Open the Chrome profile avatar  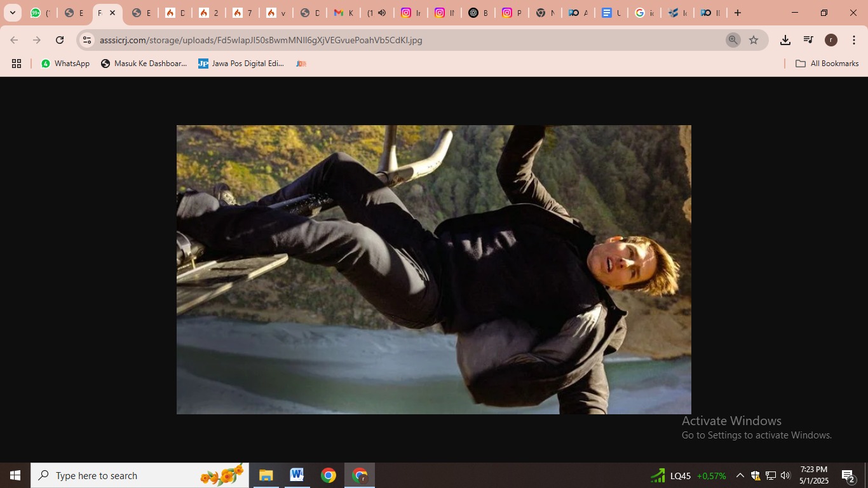[x=831, y=40]
